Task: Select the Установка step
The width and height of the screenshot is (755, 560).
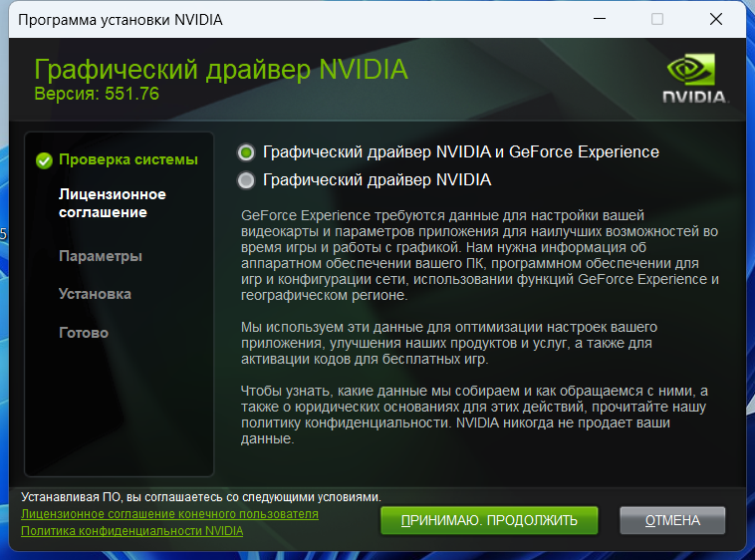Action: coord(95,294)
